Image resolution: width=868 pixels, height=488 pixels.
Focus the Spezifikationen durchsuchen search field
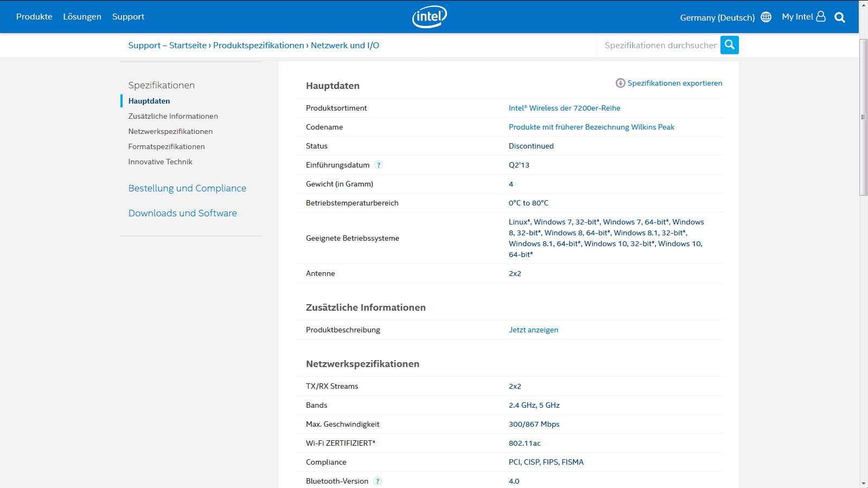point(660,45)
